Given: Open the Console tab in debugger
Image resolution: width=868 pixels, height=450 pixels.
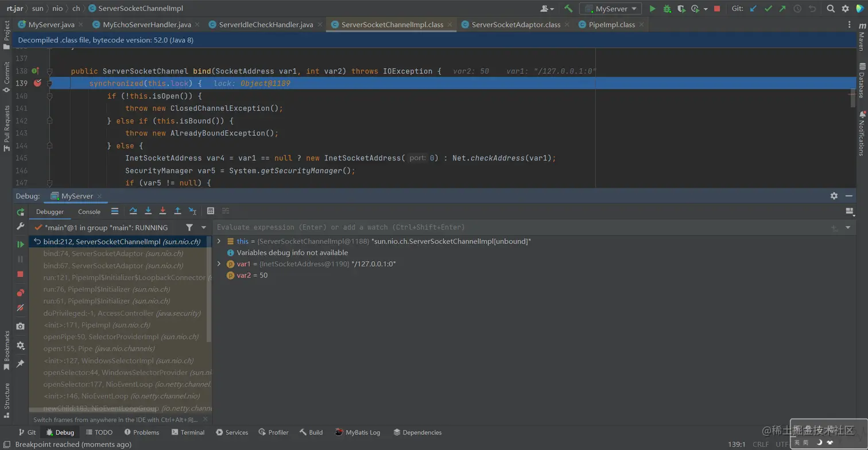Looking at the screenshot, I should 89,212.
